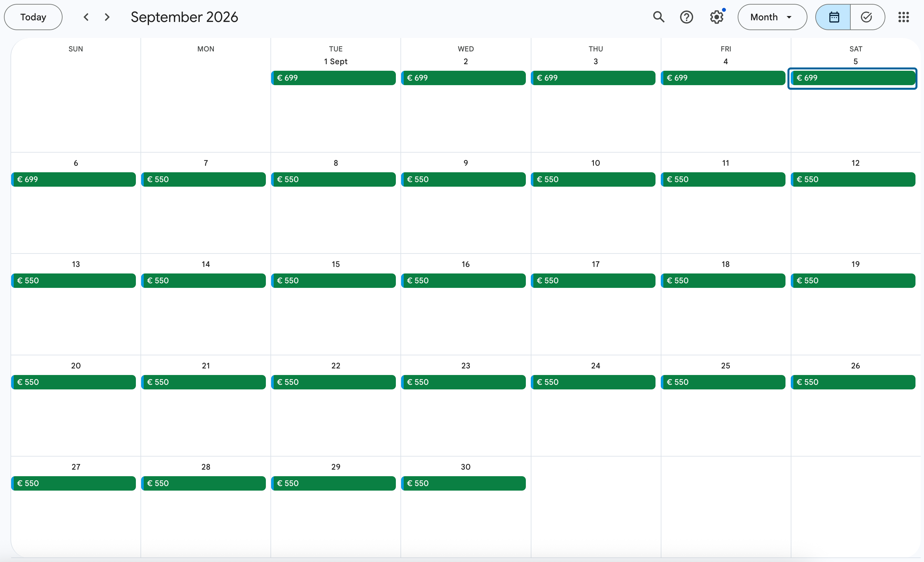924x562 pixels.
Task: Open the € 550 event on the 11th
Action: click(723, 179)
